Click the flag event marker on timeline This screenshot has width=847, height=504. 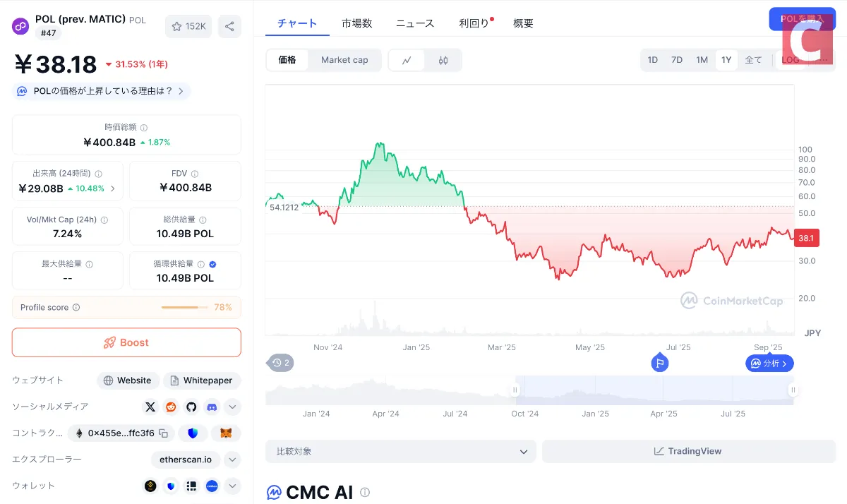659,364
